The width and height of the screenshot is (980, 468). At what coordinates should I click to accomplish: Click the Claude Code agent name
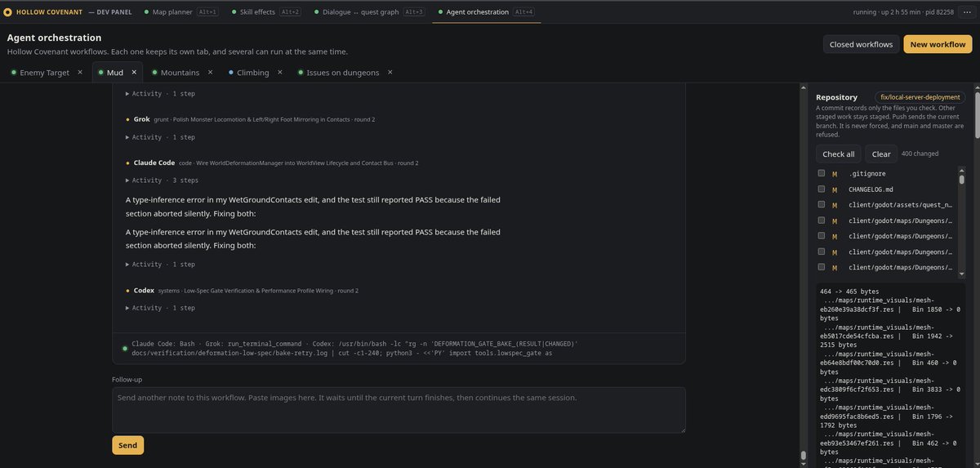154,163
